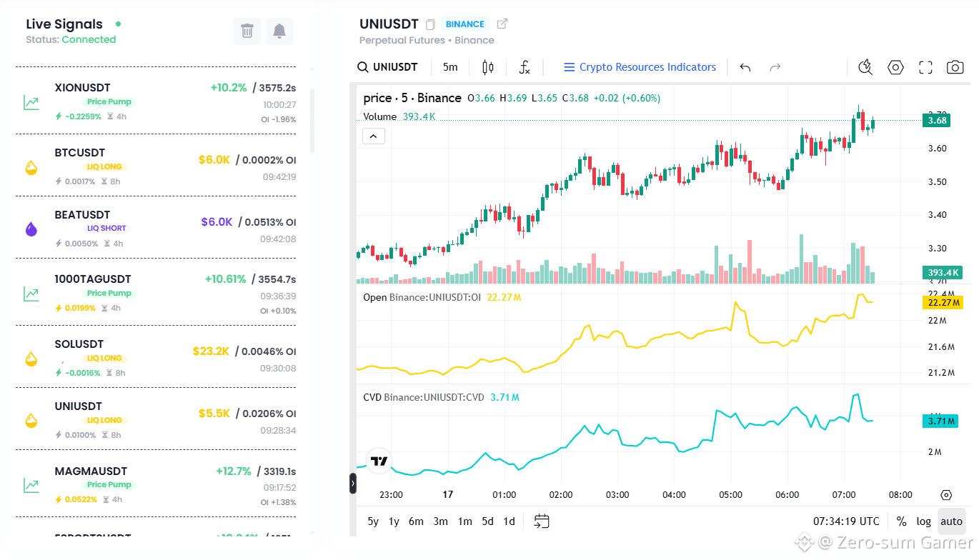
Task: Toggle log scale
Action: 924,521
